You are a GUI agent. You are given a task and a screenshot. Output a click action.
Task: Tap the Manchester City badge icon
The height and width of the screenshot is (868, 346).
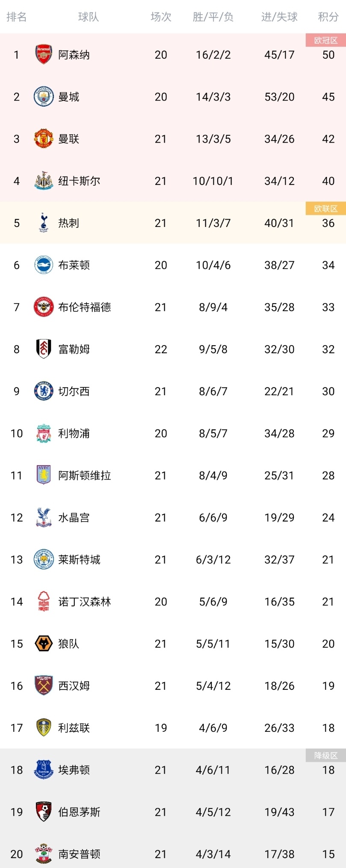pos(43,97)
